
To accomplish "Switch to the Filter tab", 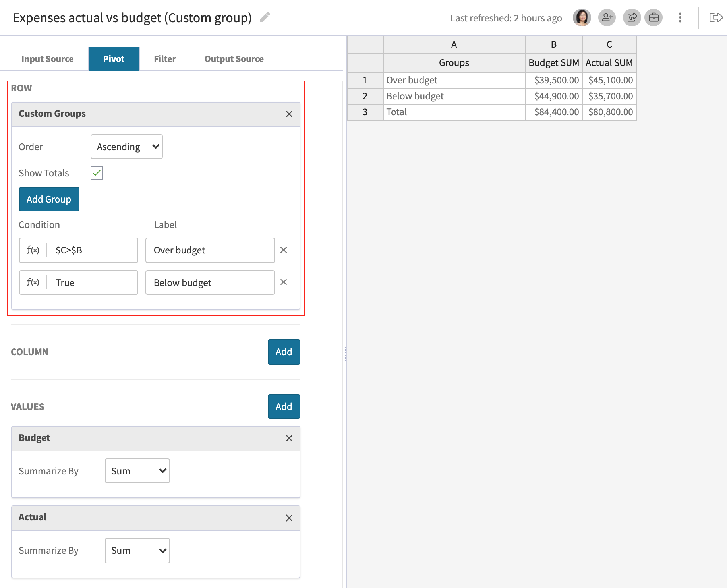I will [x=164, y=58].
